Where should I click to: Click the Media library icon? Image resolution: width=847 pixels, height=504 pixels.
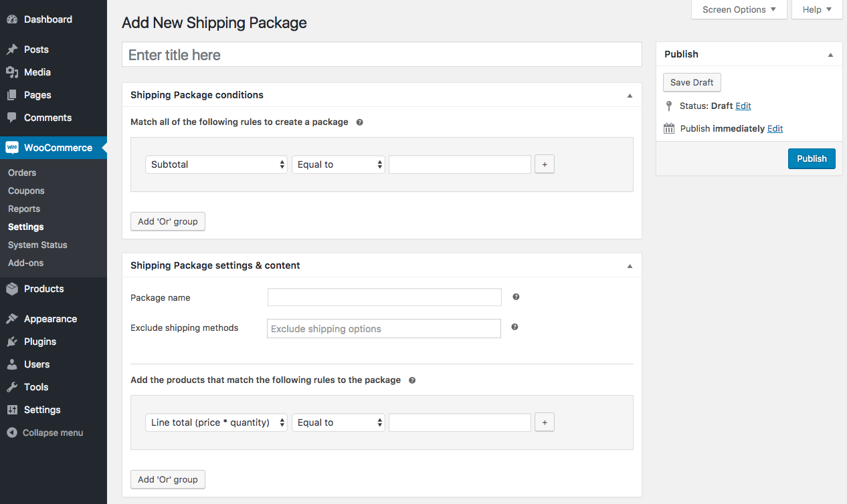click(12, 72)
